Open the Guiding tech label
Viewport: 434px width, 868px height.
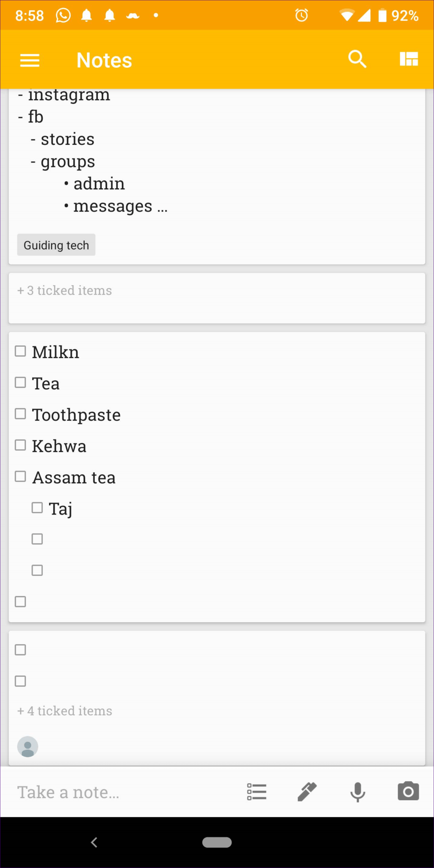[x=56, y=245]
